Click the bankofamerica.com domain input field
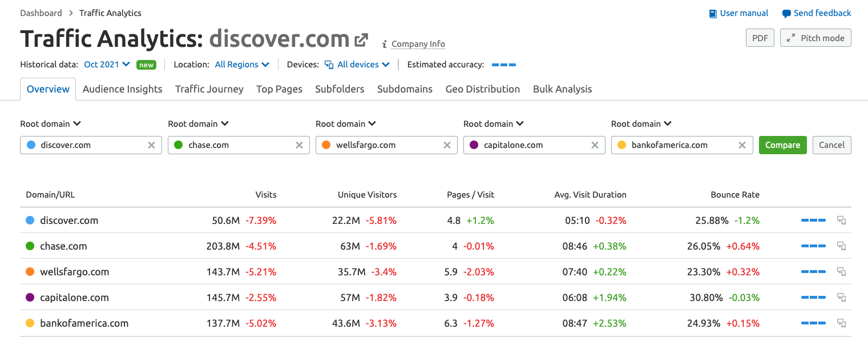The image size is (868, 341). tap(683, 145)
